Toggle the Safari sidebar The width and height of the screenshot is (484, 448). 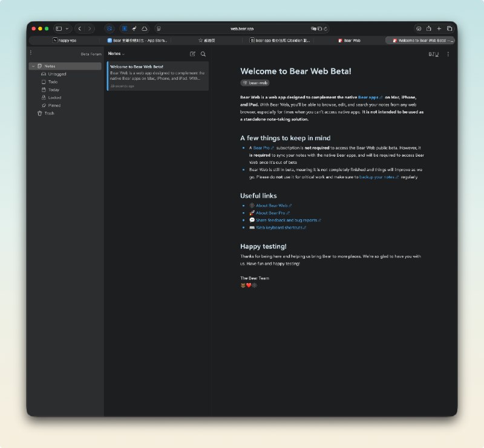click(x=59, y=28)
